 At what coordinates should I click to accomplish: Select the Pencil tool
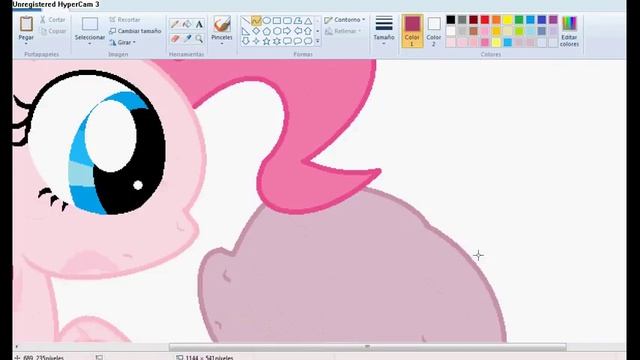coord(175,24)
